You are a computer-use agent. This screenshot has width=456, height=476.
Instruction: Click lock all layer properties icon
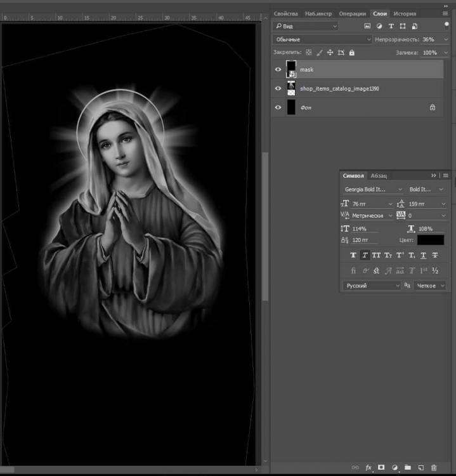tap(352, 53)
